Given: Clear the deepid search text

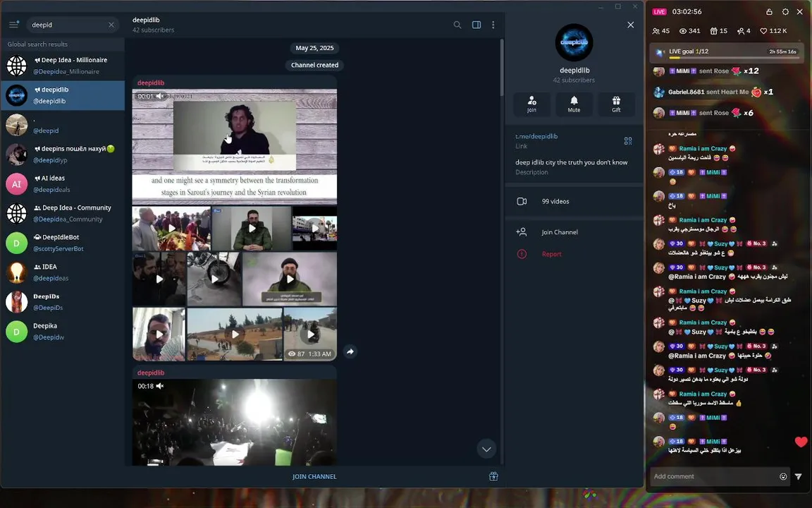Looking at the screenshot, I should (x=111, y=25).
